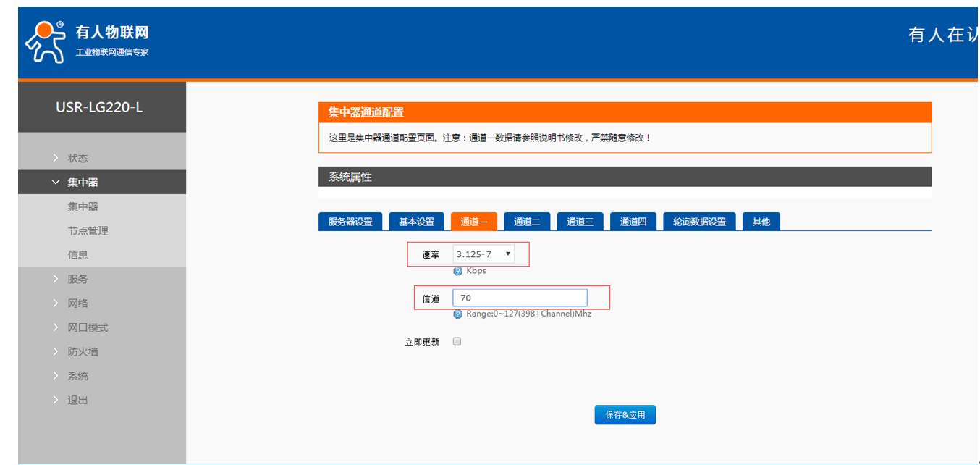The height and width of the screenshot is (465, 980).
Task: Switch to the 服务器设置 tab
Action: (x=350, y=222)
